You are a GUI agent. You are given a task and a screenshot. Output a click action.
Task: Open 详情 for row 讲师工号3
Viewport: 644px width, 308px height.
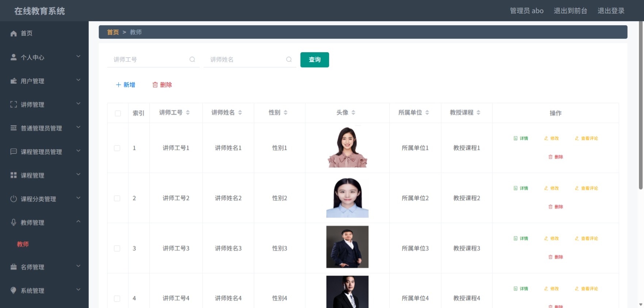coord(521,239)
